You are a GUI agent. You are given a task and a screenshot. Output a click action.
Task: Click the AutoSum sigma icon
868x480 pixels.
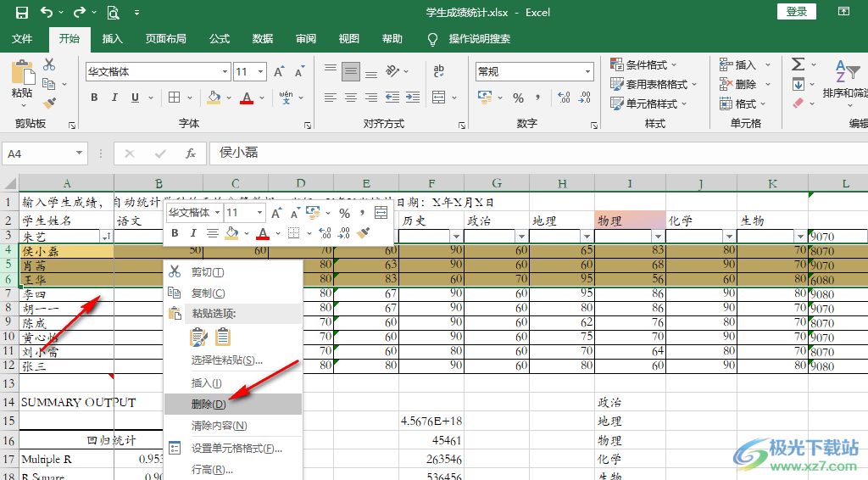point(798,64)
